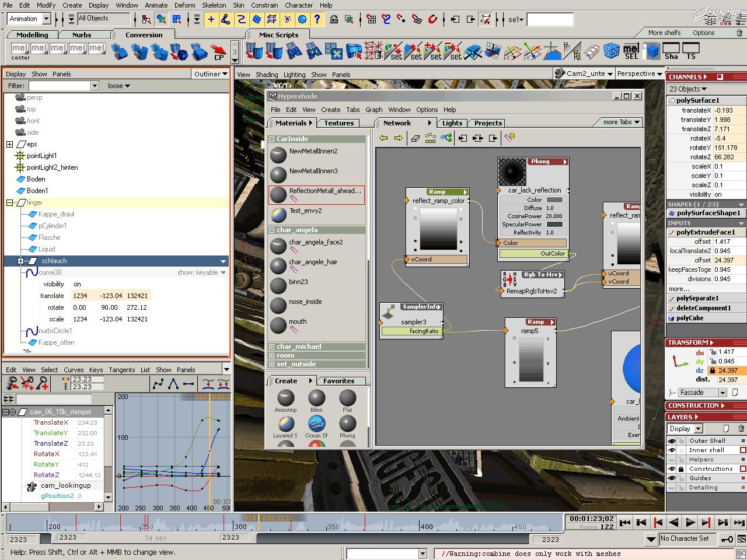Open the Fassade dropdown in Transform panel
The width and height of the screenshot is (747, 560).
point(722,393)
